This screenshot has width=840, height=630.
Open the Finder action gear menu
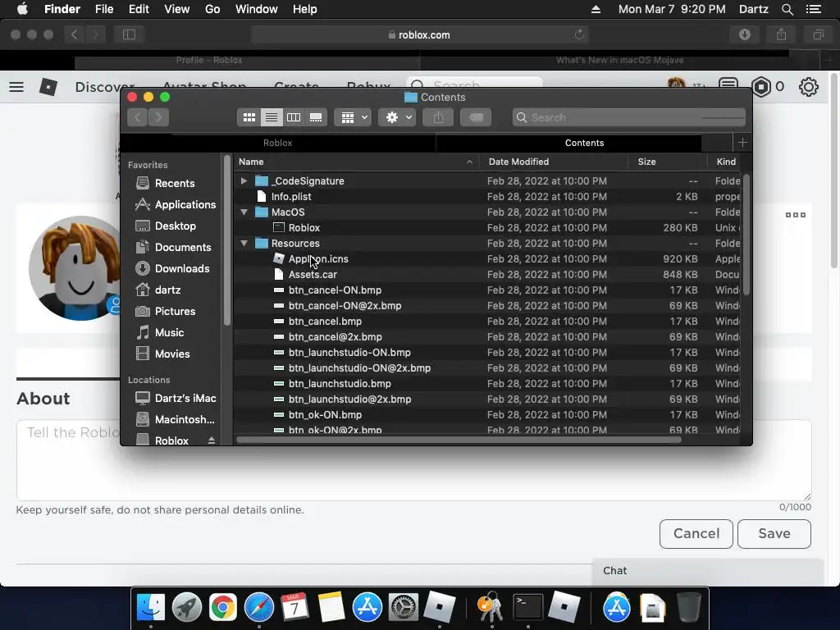point(397,117)
